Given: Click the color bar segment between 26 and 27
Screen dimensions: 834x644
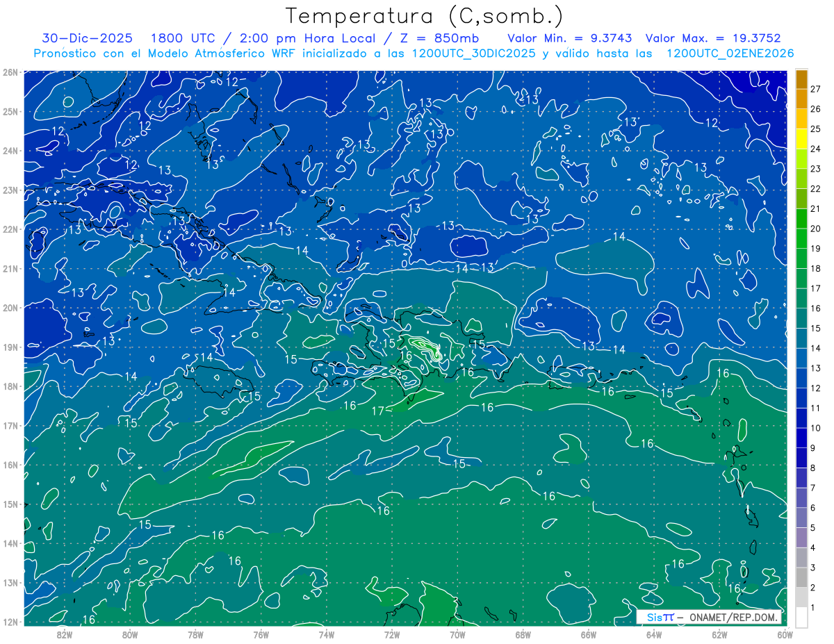Looking at the screenshot, I should click(x=801, y=99).
